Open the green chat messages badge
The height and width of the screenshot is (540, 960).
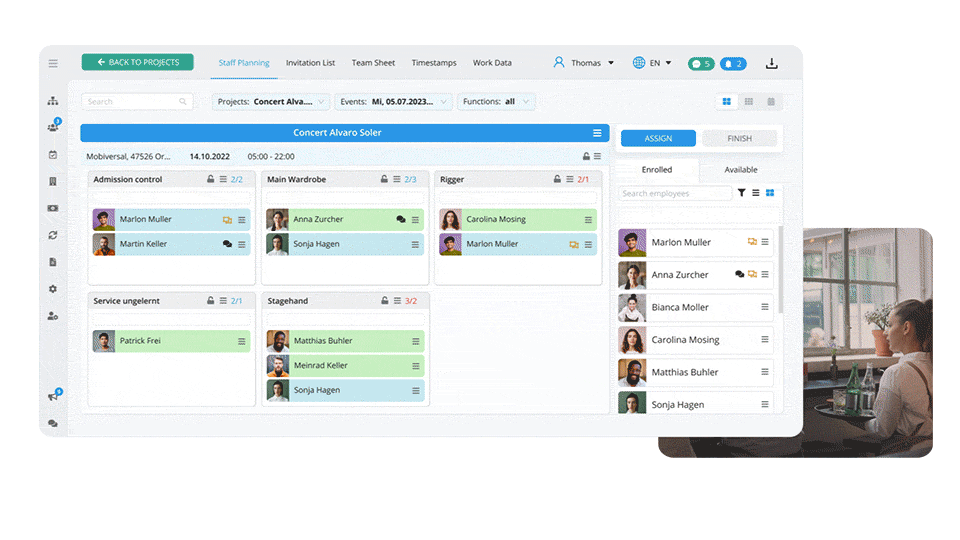(x=701, y=63)
